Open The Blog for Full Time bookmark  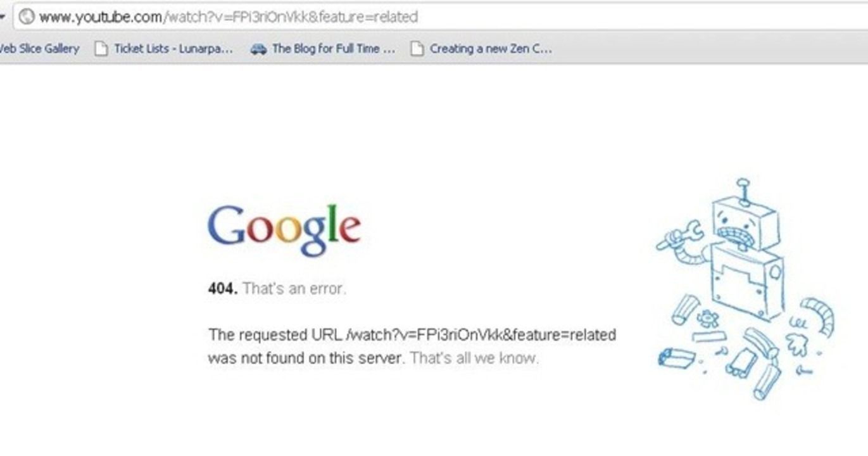334,49
